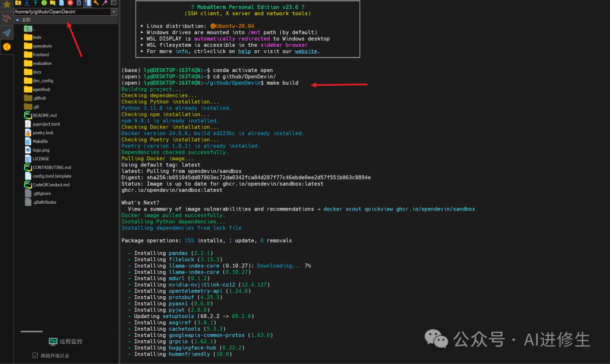The image size is (610, 364).
Task: Click the upload arrow toolbar icon
Action: [36, 3]
